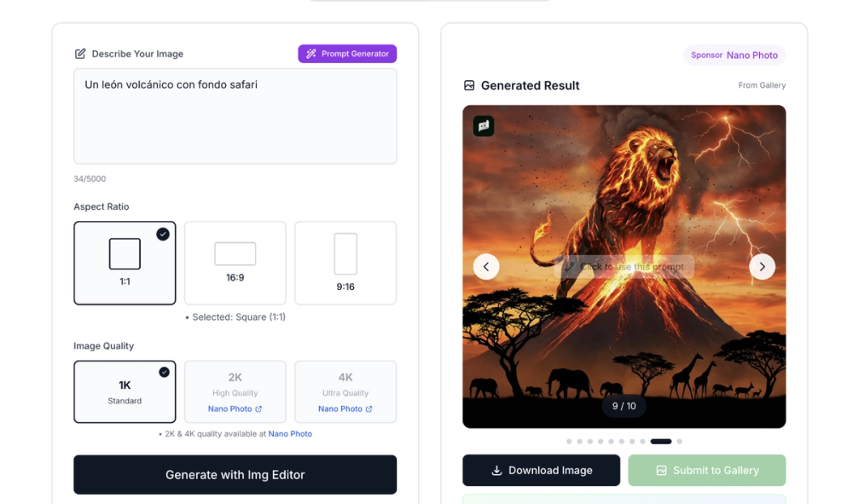Click the From Gallery label
The height and width of the screenshot is (504, 853).
(762, 85)
